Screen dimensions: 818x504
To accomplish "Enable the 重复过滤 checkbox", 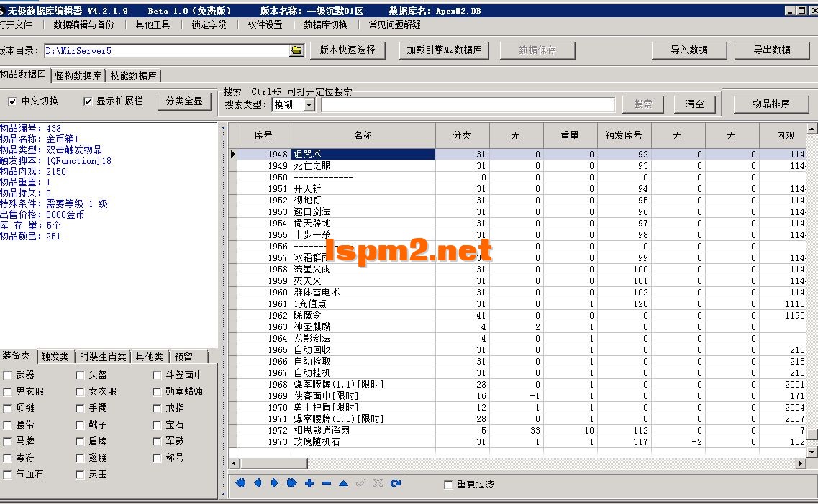I will (447, 485).
